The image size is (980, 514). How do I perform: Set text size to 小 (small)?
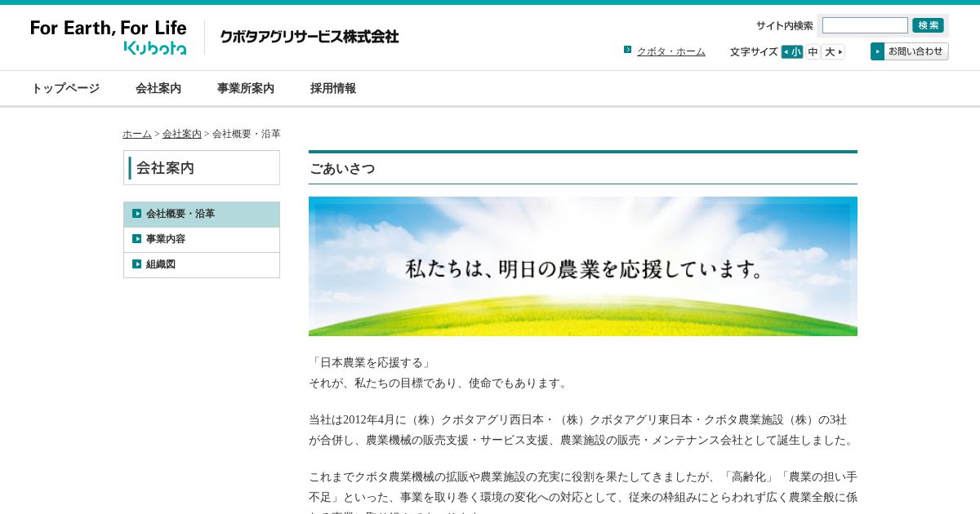[x=792, y=52]
